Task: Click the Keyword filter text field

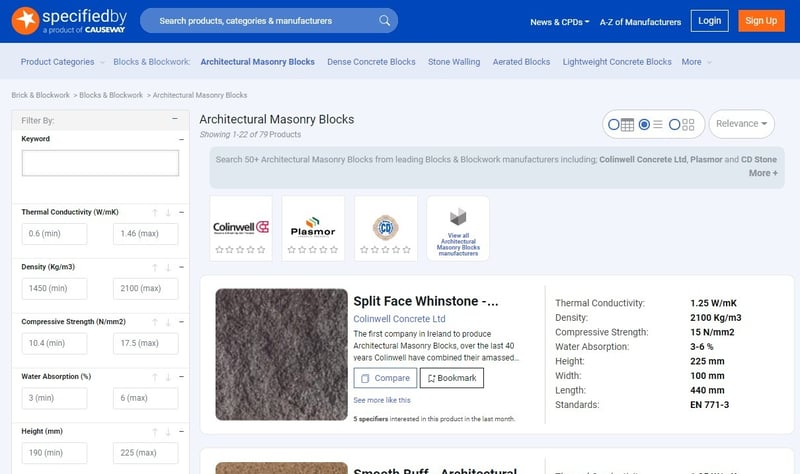Action: [100, 163]
